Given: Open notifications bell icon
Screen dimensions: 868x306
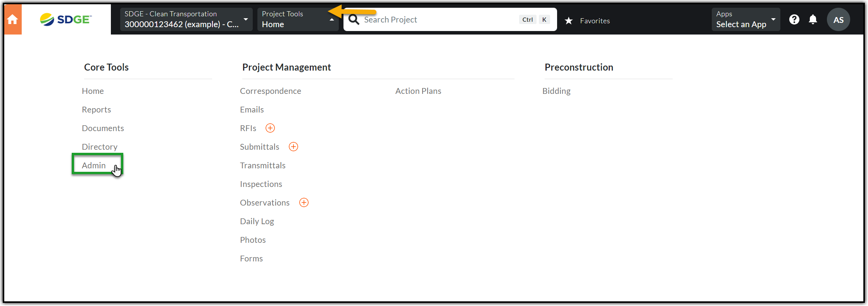Looking at the screenshot, I should pos(813,19).
